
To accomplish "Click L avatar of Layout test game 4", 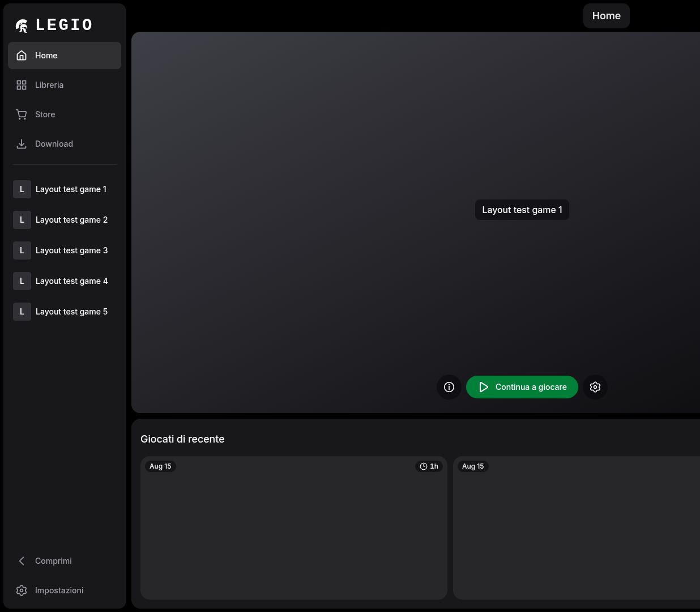I will 22,281.
